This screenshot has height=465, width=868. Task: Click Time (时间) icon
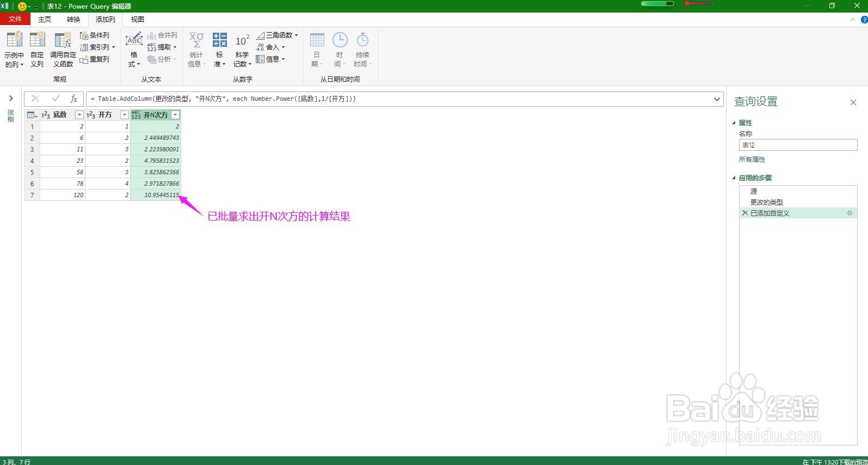click(340, 40)
